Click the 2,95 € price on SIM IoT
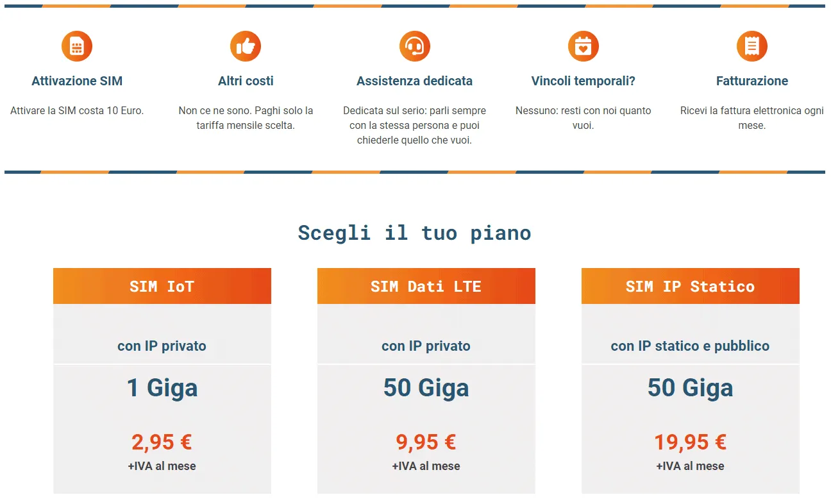Screen dimensions: 831x504 tap(162, 441)
